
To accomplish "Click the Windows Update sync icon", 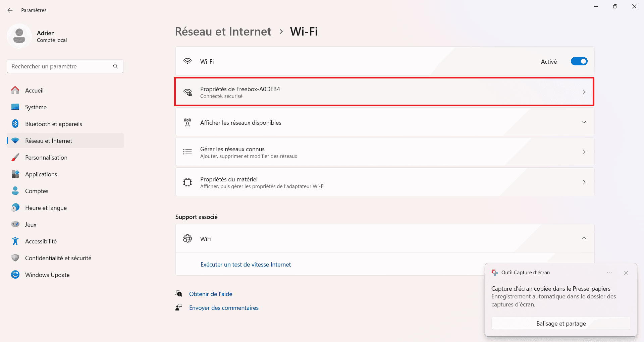I will tap(15, 275).
